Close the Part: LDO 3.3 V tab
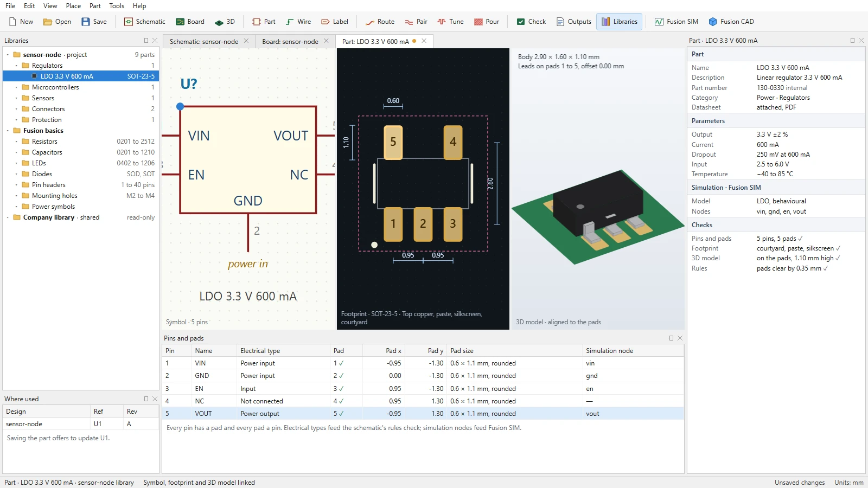The width and height of the screenshot is (868, 488). (424, 41)
